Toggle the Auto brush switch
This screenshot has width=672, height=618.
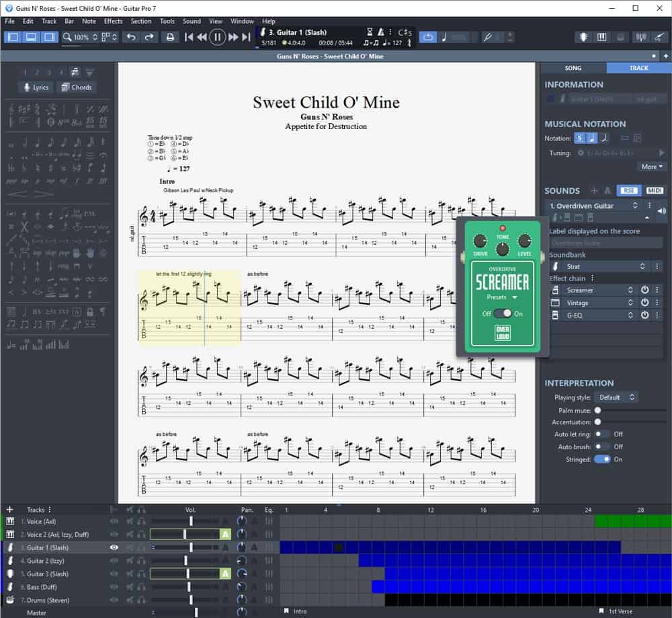coord(602,447)
